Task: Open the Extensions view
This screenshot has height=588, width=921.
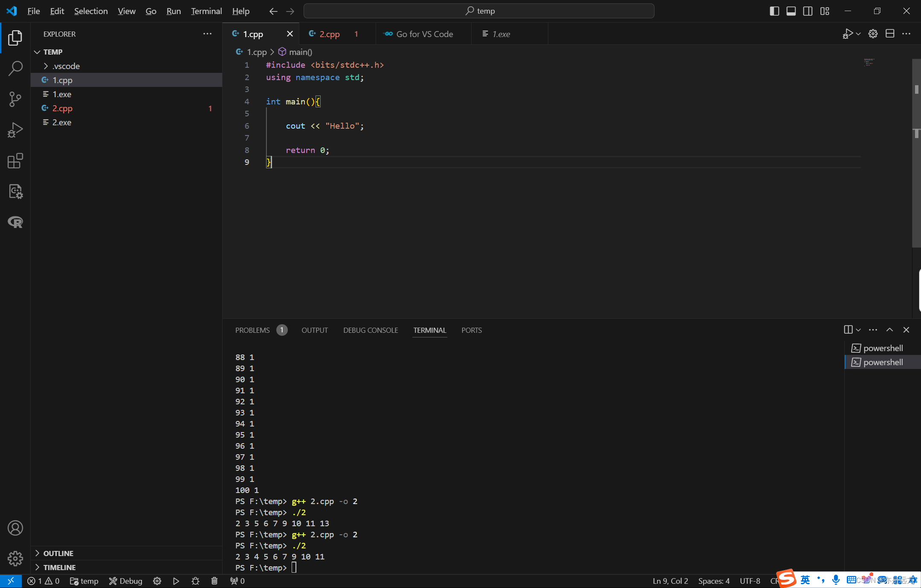Action: [x=15, y=161]
